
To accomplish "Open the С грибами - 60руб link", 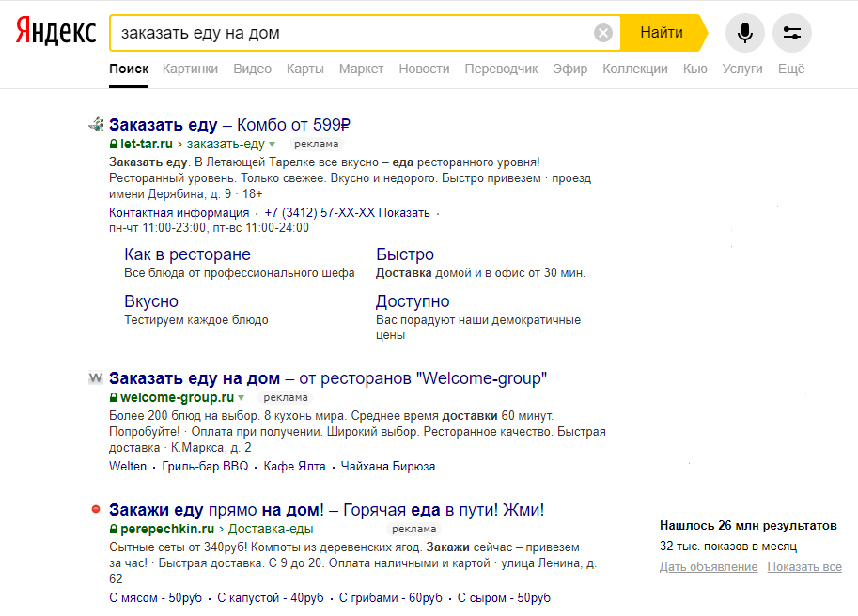I will (x=390, y=598).
